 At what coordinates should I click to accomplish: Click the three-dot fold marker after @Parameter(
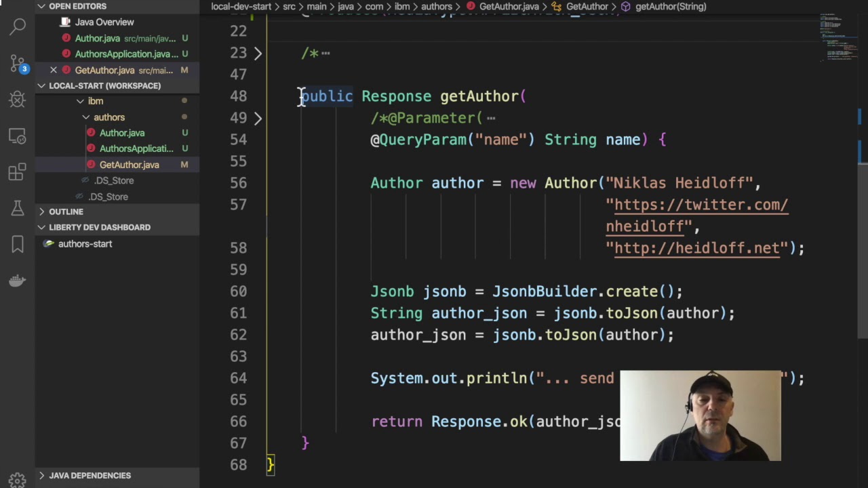coord(491,119)
